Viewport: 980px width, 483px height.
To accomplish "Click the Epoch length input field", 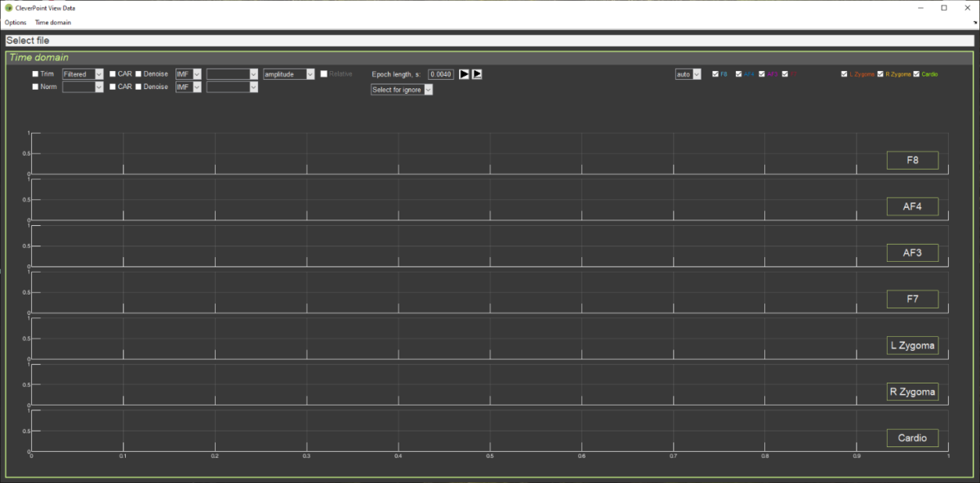I will click(440, 74).
